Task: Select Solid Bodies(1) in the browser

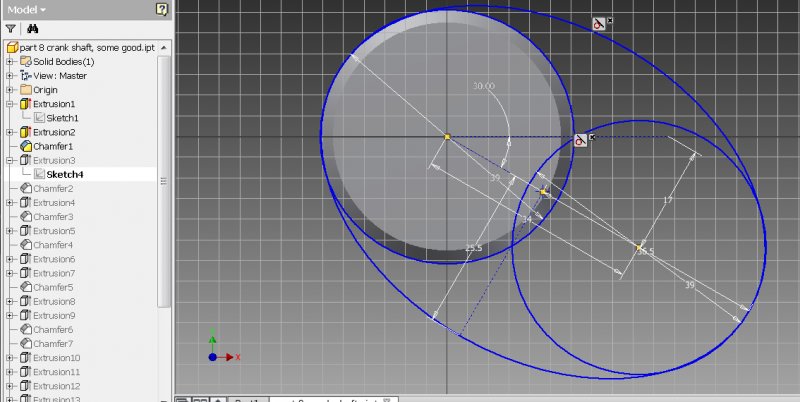Action: tap(63, 62)
